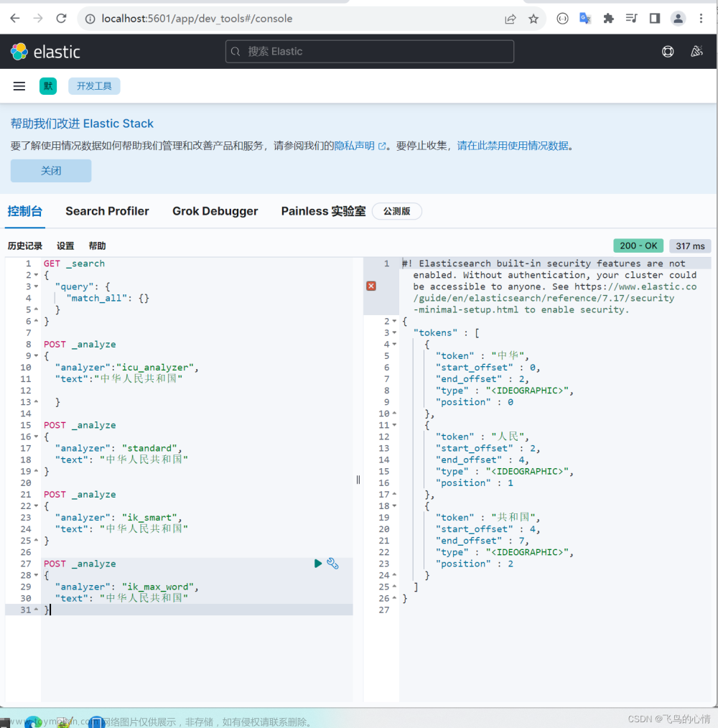Click the pane divider handle between editors
Image resolution: width=718 pixels, height=728 pixels.
(358, 480)
